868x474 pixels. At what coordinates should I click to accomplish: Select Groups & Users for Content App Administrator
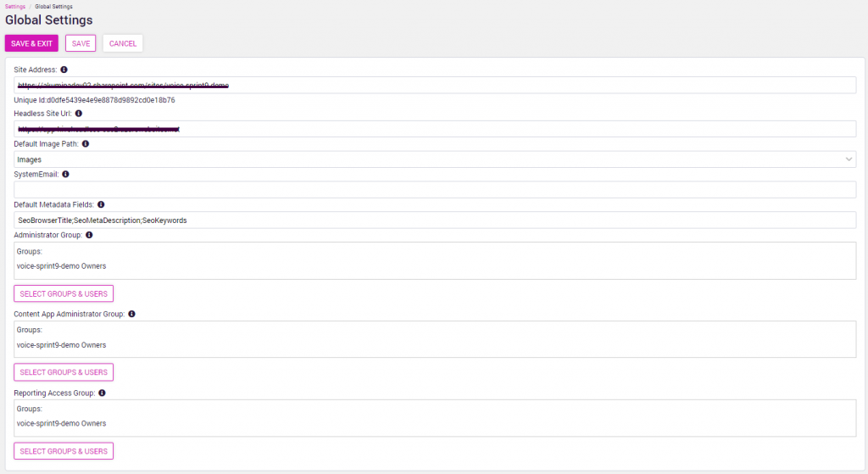coord(64,372)
